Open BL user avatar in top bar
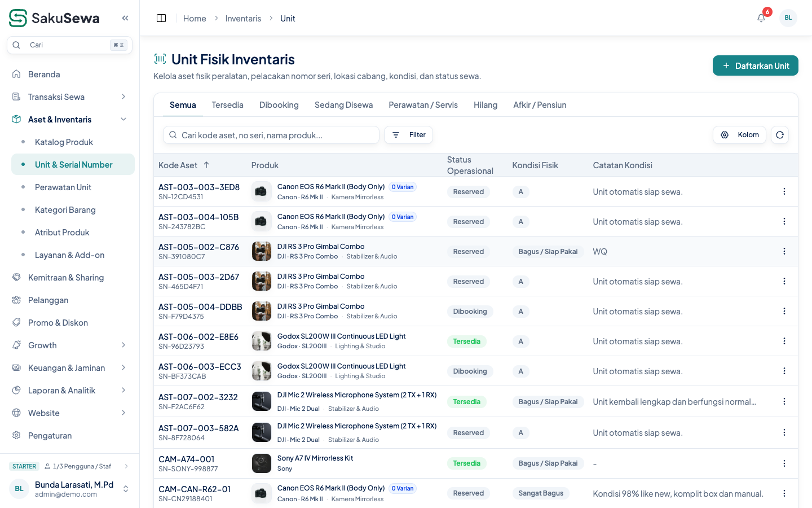 788,18
